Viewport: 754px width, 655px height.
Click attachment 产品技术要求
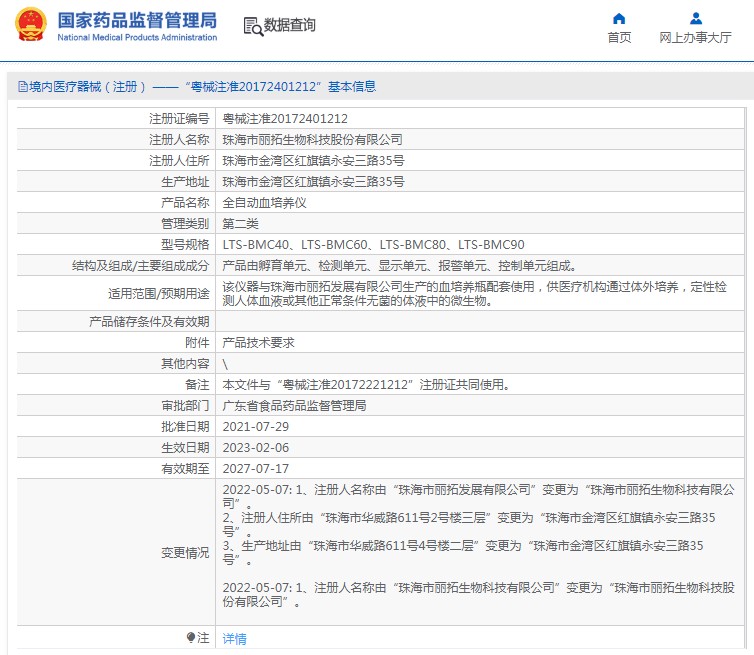(x=258, y=343)
